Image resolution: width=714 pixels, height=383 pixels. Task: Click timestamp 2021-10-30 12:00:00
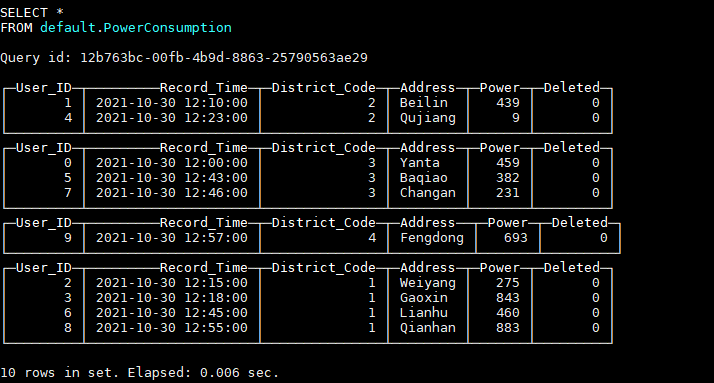point(172,163)
